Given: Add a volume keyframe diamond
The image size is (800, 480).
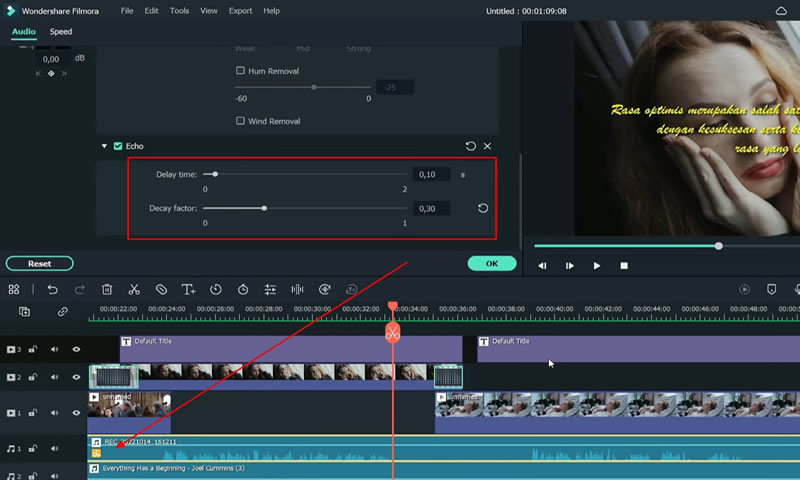Looking at the screenshot, I should (x=51, y=73).
